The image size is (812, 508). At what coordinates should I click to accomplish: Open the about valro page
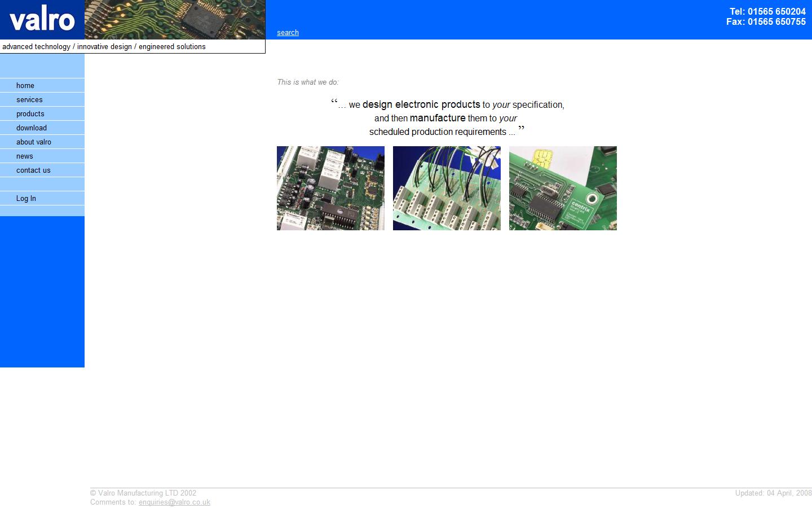33,142
